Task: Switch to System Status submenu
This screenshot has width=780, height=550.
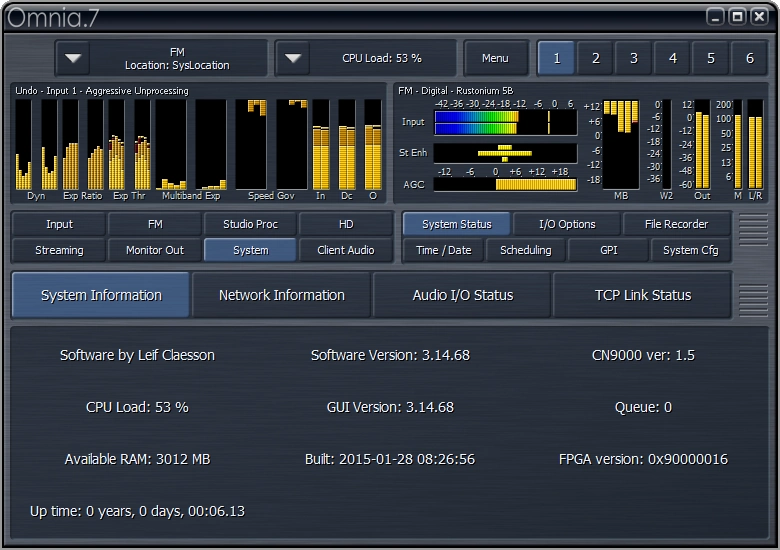Action: coord(457,224)
